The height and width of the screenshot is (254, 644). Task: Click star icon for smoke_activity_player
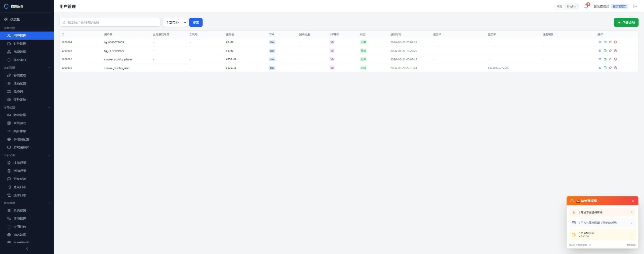pos(610,59)
